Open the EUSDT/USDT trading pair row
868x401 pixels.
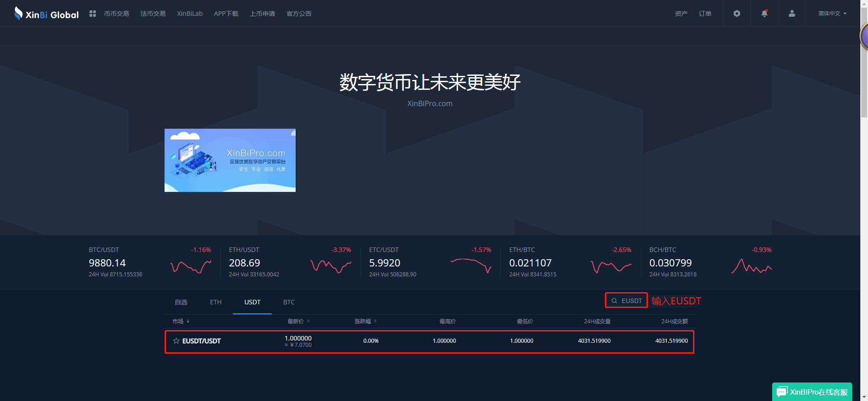click(x=429, y=342)
